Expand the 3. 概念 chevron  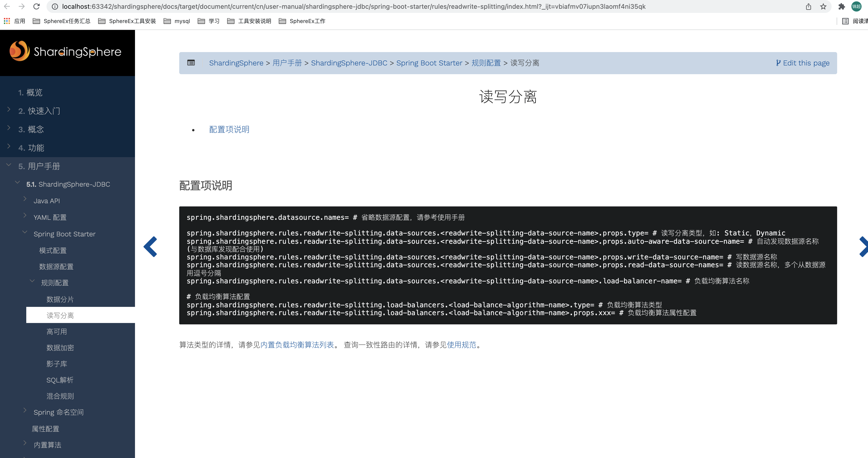[x=9, y=128]
